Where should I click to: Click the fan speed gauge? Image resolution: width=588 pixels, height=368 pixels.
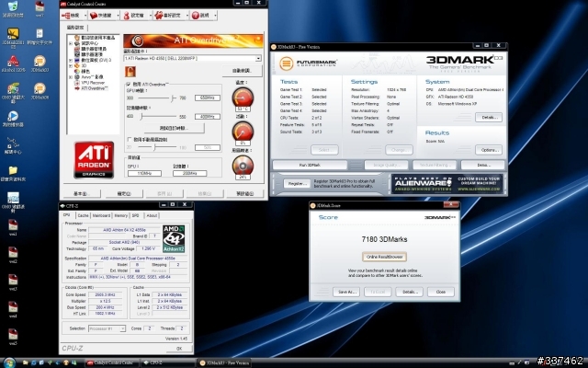click(x=243, y=166)
